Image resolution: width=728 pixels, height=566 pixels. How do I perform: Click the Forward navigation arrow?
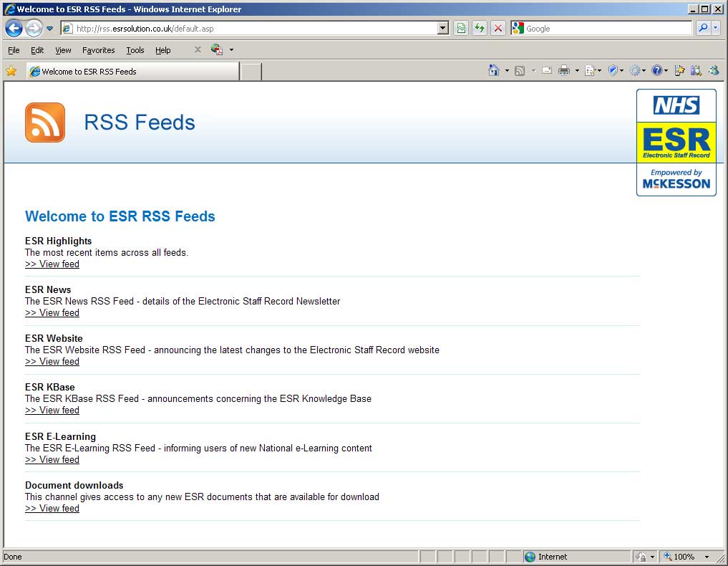coord(34,29)
